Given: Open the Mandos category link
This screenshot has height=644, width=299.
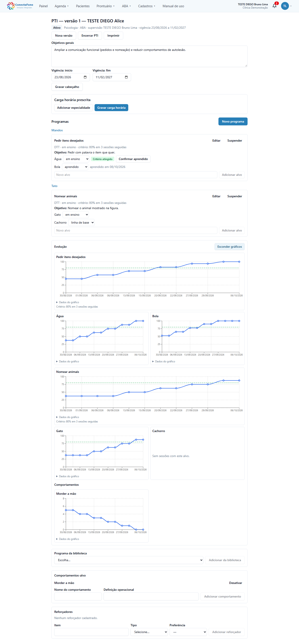Looking at the screenshot, I should point(57,130).
